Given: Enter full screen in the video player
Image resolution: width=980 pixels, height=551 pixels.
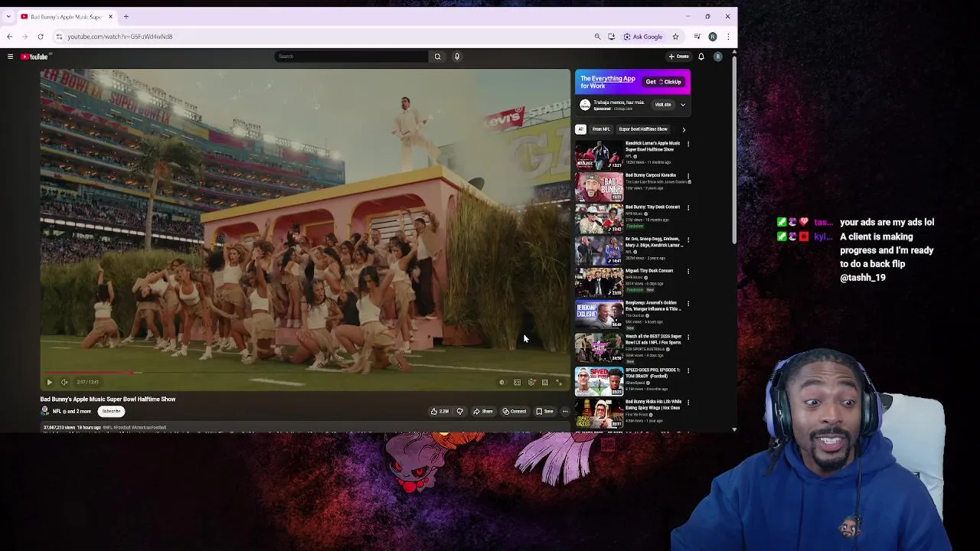Looking at the screenshot, I should 559,382.
